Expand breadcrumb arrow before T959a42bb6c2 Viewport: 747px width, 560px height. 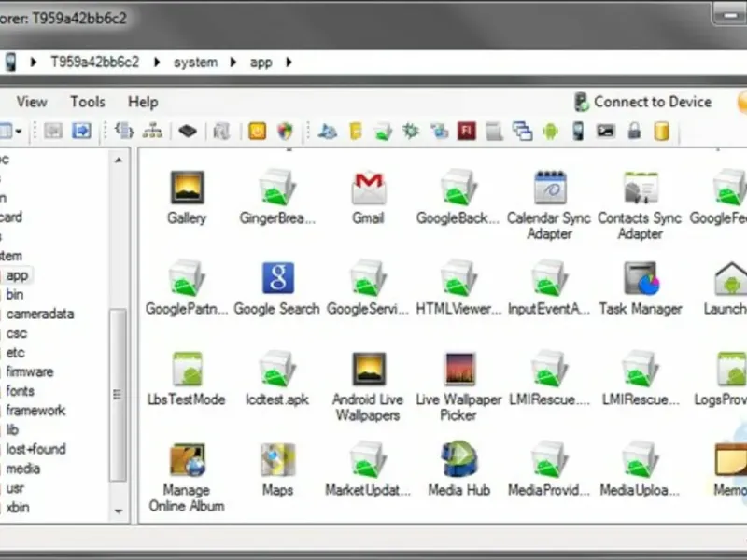point(34,63)
